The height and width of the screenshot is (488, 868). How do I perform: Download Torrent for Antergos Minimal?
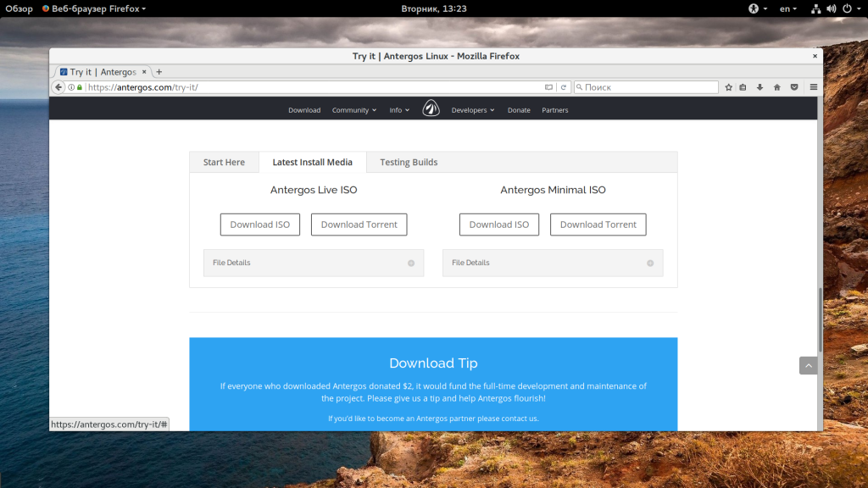598,225
